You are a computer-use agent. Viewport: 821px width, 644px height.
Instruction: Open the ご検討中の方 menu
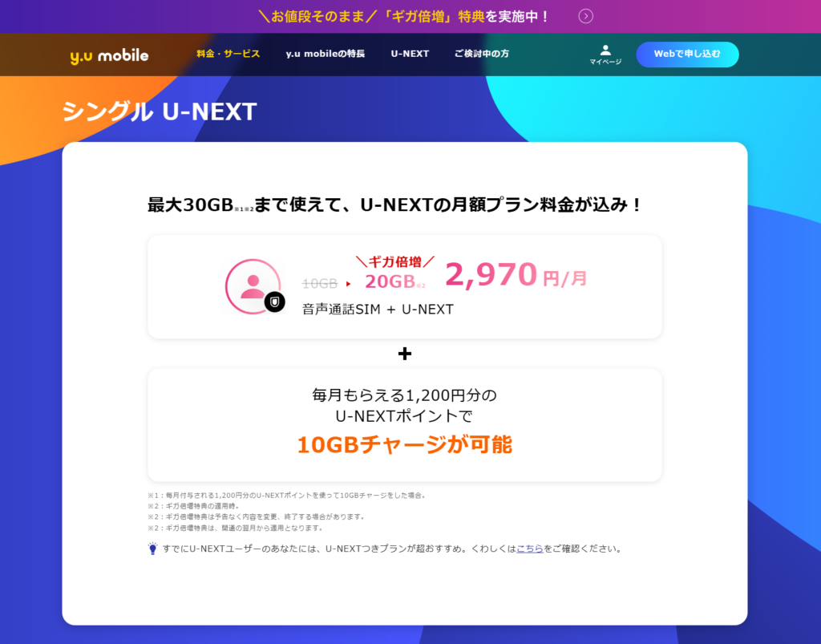[481, 54]
